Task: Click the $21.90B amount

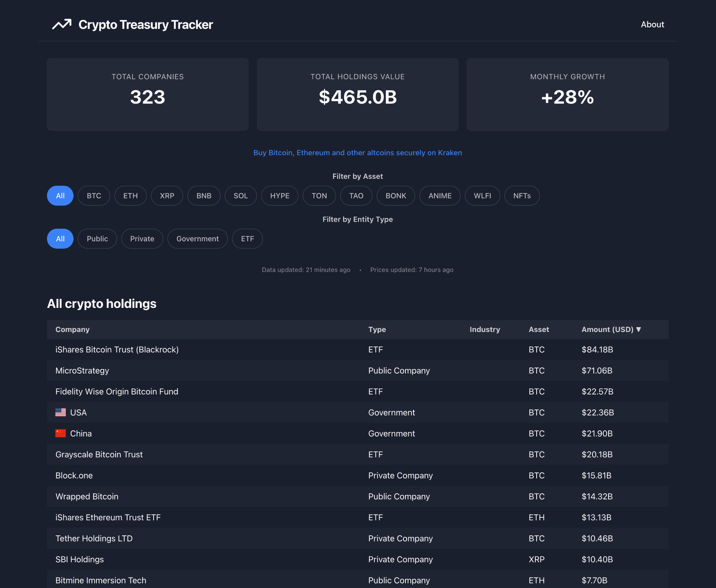Action: [597, 433]
